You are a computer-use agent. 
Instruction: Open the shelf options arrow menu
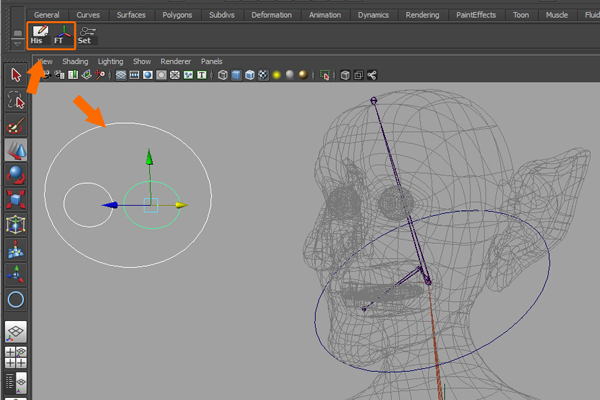17,44
